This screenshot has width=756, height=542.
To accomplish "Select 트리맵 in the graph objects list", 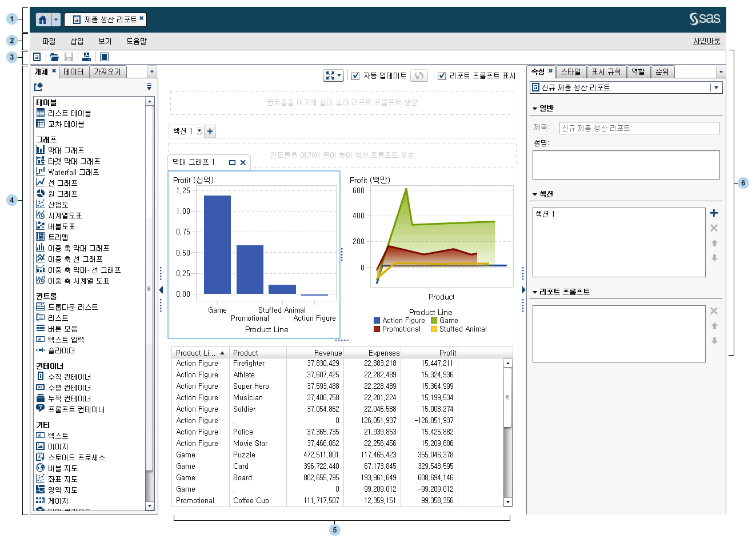I will (x=58, y=237).
